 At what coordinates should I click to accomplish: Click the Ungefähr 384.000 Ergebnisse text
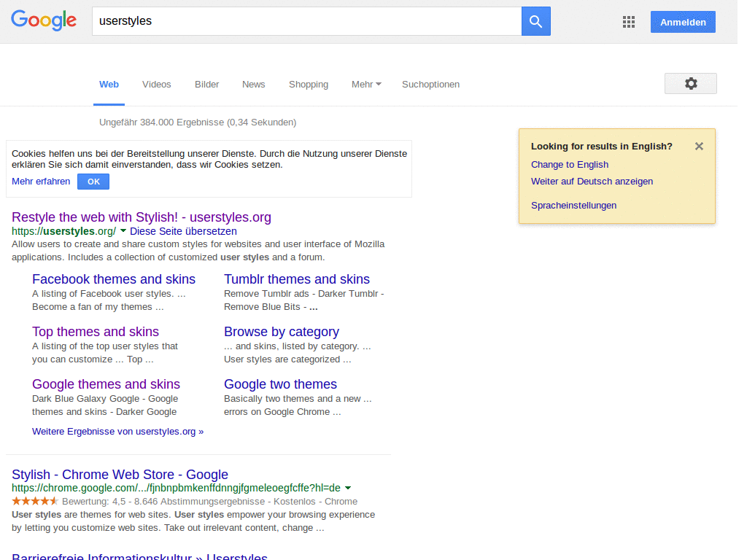(x=198, y=122)
